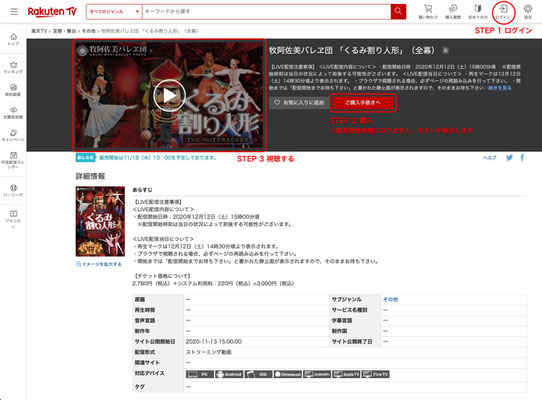Click イメージを拡大する enlarge image link

99,264
